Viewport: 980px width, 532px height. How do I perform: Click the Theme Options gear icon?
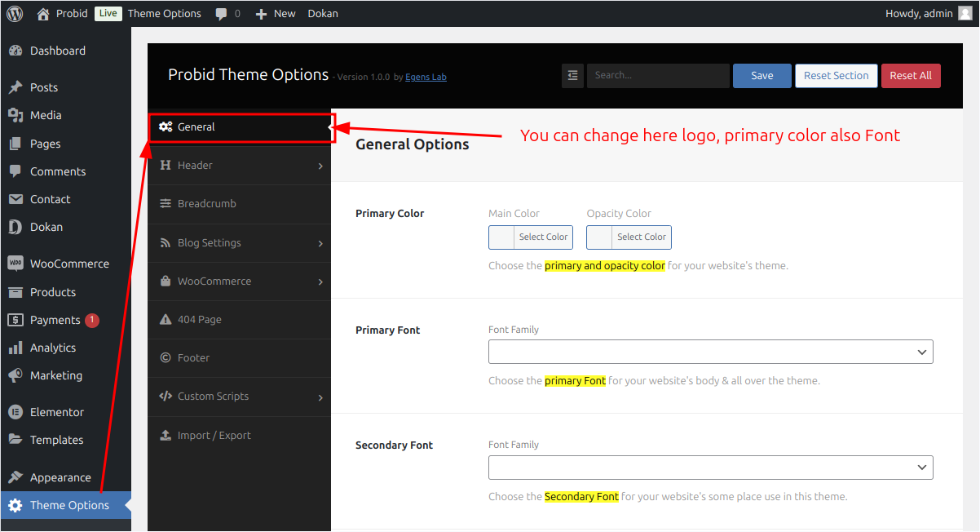pos(15,505)
